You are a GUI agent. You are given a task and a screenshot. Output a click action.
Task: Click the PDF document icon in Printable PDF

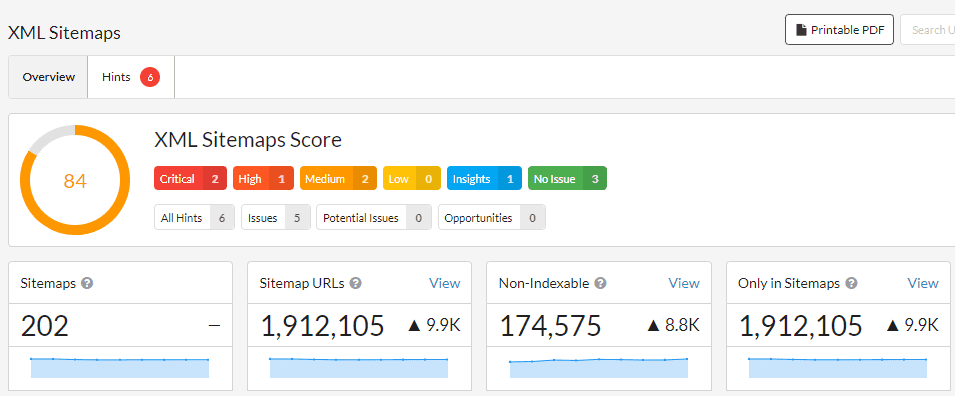(801, 30)
